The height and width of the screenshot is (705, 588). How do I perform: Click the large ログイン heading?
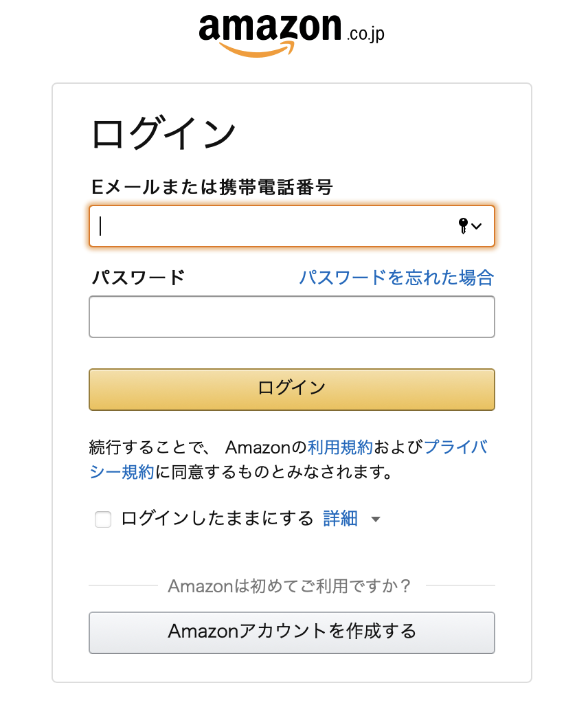click(x=163, y=134)
